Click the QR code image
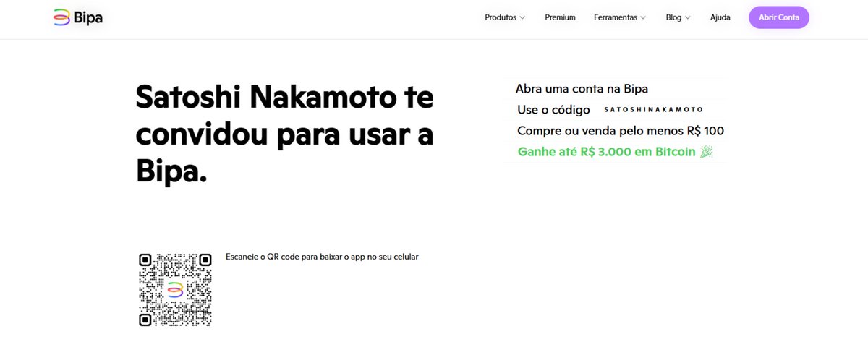868x342 pixels. coord(175,289)
